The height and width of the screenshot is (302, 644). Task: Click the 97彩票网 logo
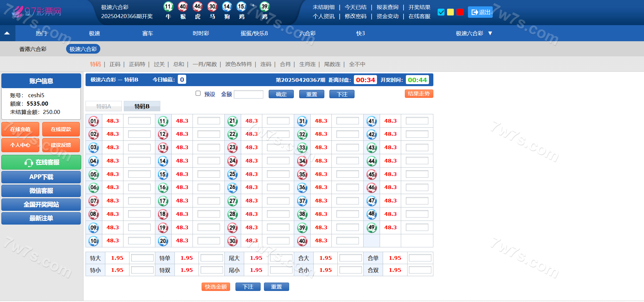click(37, 12)
